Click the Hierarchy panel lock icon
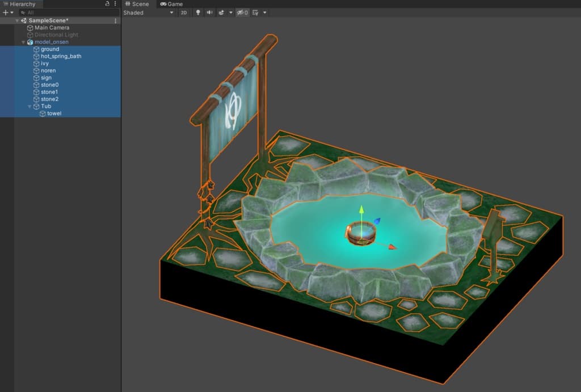Image resolution: width=581 pixels, height=392 pixels. point(108,4)
